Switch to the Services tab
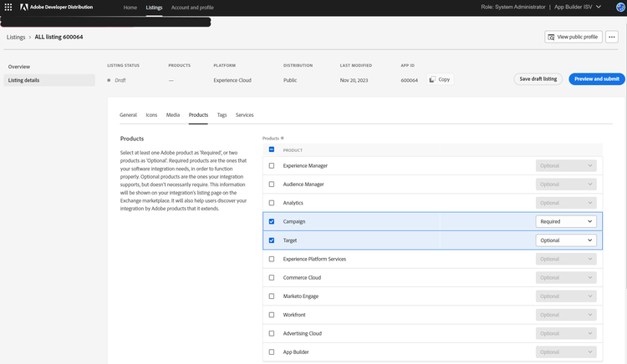 click(x=244, y=115)
